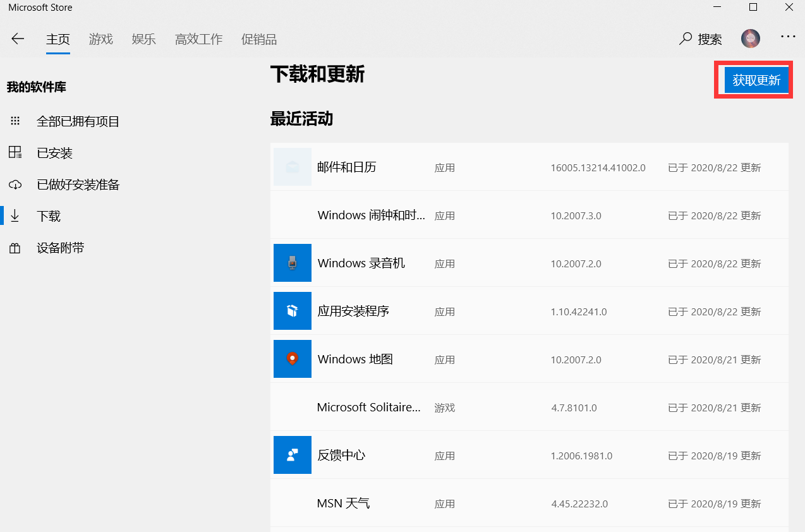Screen dimensions: 805x532
Task: Open the 邮件和日历 entry name
Action: tap(347, 167)
